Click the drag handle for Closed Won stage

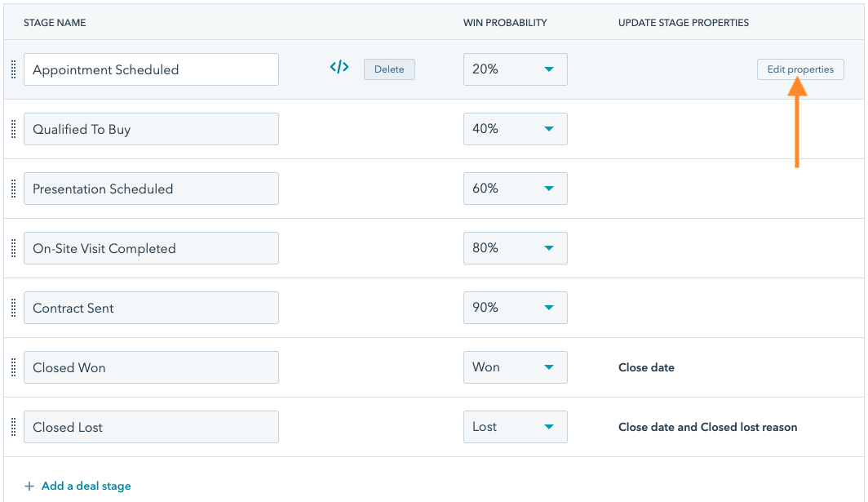click(x=13, y=367)
